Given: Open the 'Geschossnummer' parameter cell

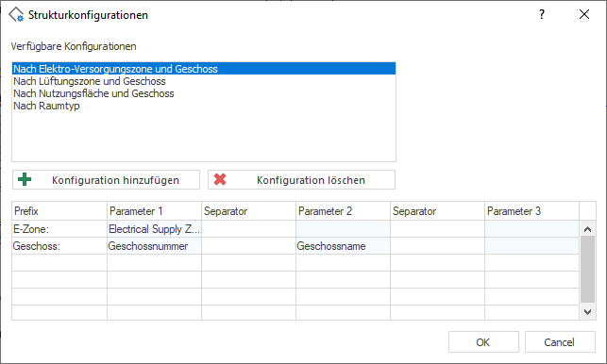Looking at the screenshot, I should (154, 246).
